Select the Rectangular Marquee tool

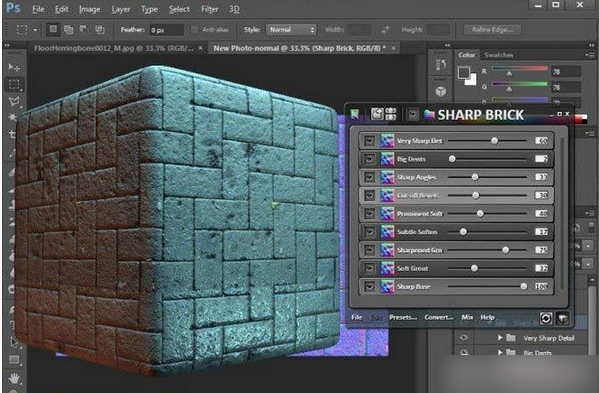pyautogui.click(x=14, y=84)
